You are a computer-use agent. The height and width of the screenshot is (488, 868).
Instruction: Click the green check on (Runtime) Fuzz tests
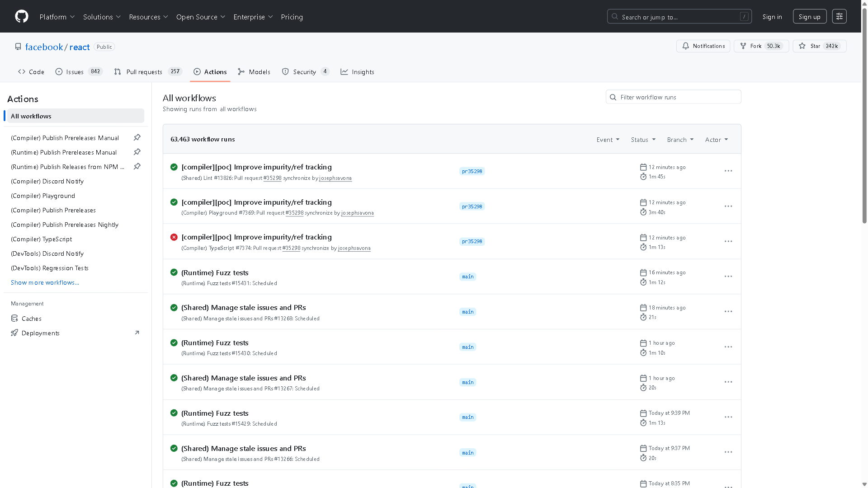[x=174, y=272]
